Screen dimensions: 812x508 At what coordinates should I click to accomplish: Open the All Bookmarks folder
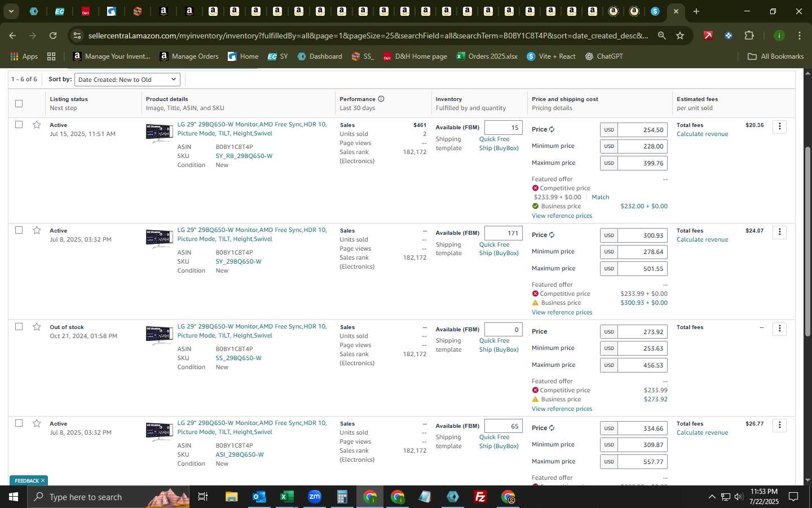pos(775,56)
